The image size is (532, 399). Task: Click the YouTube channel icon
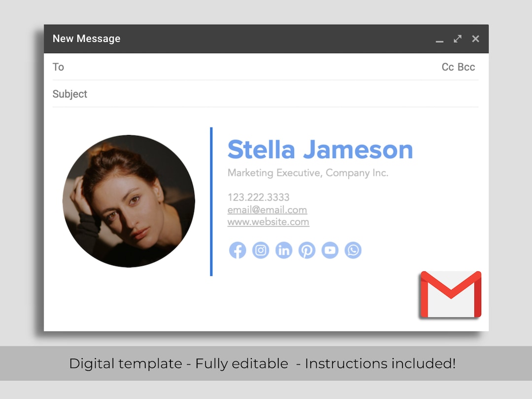[x=330, y=250]
